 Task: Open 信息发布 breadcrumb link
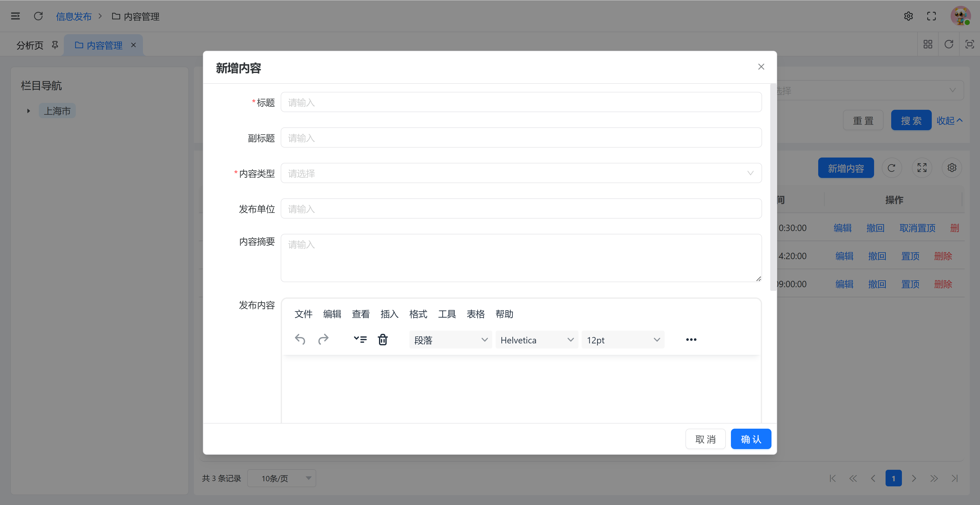(74, 16)
